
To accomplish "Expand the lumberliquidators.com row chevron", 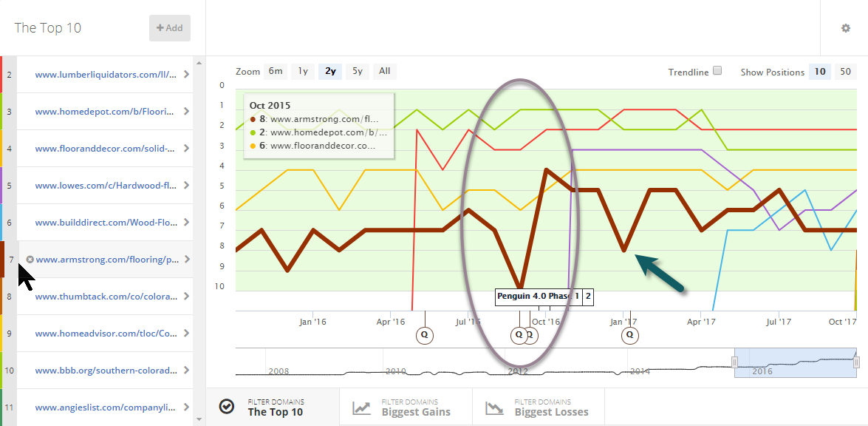I will 187,74.
